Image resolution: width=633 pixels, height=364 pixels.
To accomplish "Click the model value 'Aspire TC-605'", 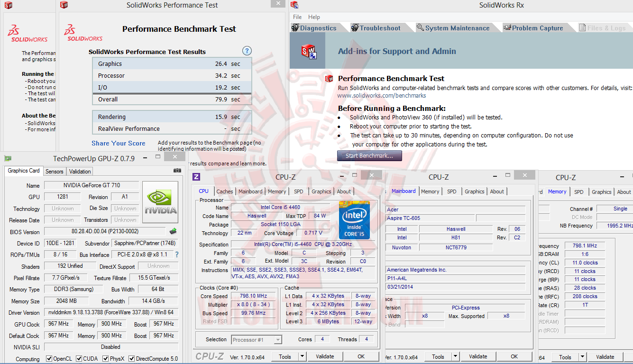I will click(429, 218).
